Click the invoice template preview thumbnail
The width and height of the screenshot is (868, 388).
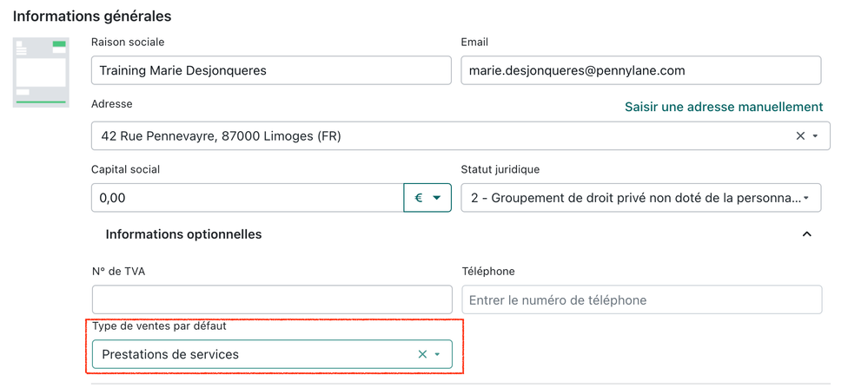40,73
